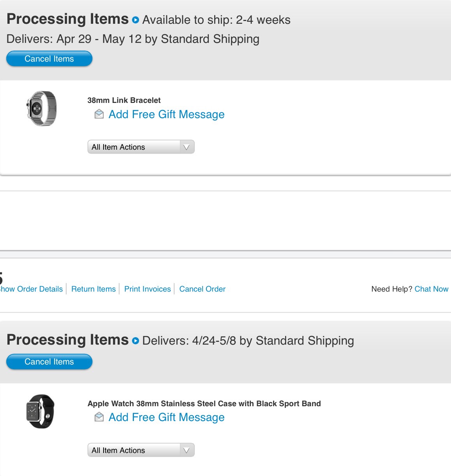Open the Black Sport Band watch thumbnail
This screenshot has width=451, height=476.
click(x=41, y=412)
